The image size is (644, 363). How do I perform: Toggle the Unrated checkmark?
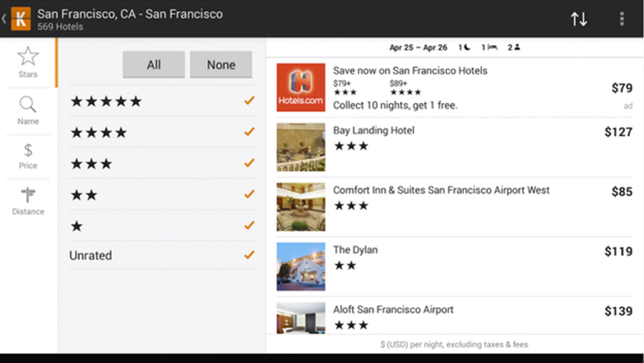click(x=249, y=255)
